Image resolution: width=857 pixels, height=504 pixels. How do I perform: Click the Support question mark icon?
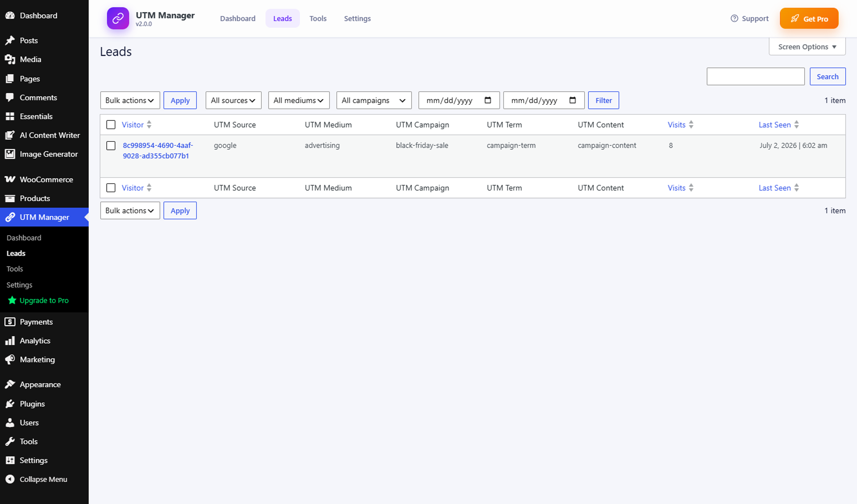coord(734,18)
